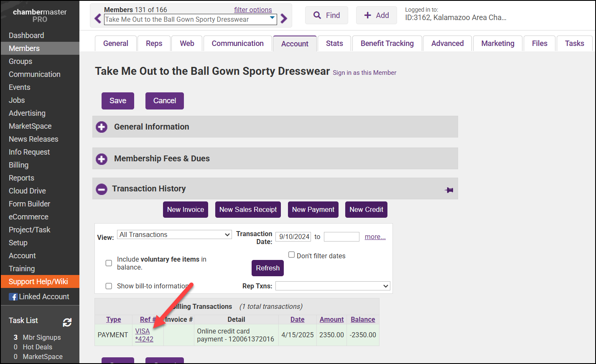596x364 pixels.
Task: Check the Don't filter dates box
Action: pos(292,255)
